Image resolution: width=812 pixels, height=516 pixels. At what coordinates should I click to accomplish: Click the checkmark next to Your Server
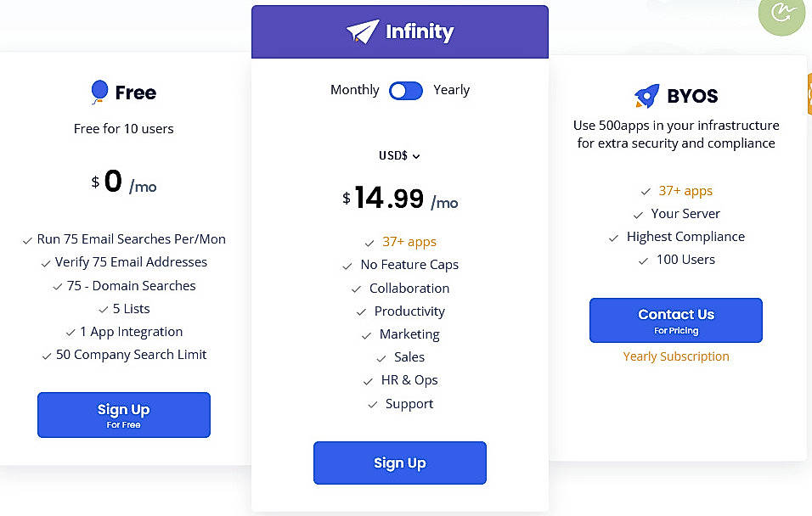click(638, 214)
